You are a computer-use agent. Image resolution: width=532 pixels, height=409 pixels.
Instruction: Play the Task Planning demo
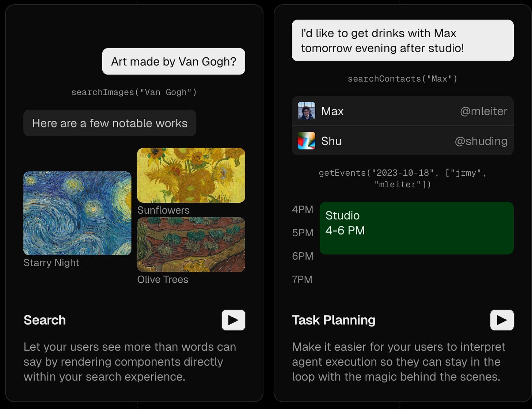tap(502, 320)
